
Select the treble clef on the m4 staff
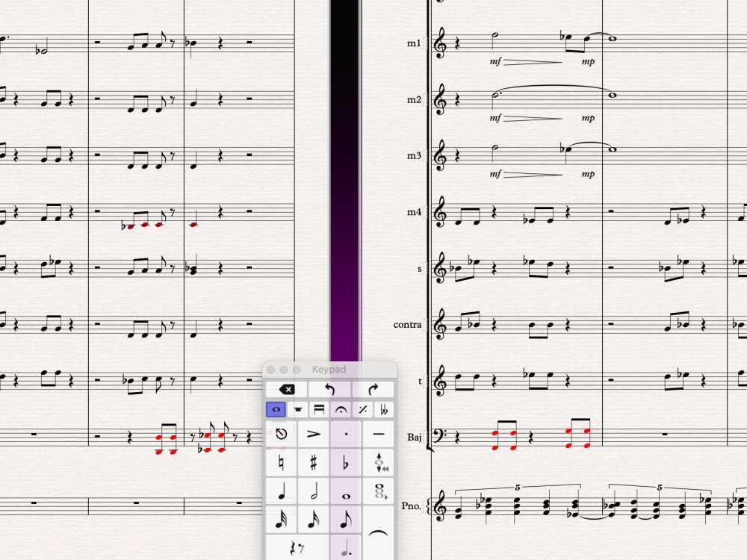tap(441, 212)
